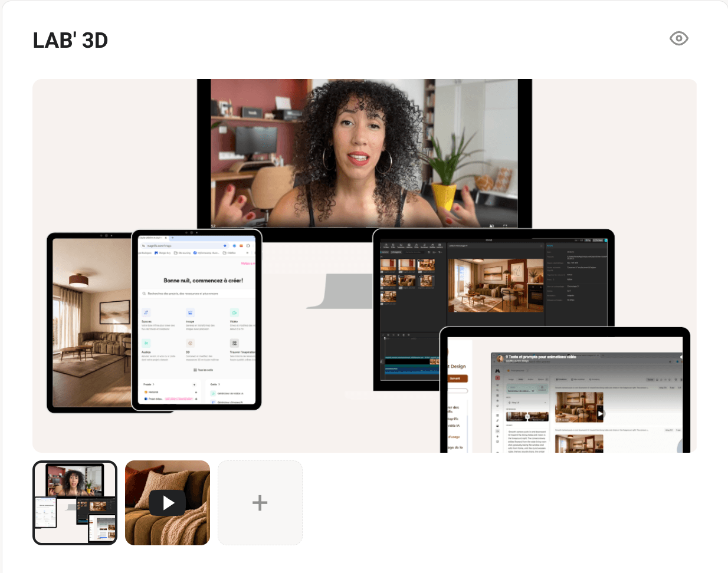The width and height of the screenshot is (728, 573).
Task: Click the Spaces icon on the tablet
Action: [x=146, y=312]
